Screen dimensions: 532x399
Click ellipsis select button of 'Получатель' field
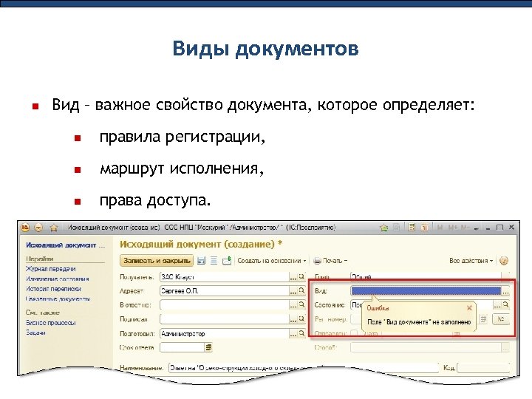pos(293,277)
